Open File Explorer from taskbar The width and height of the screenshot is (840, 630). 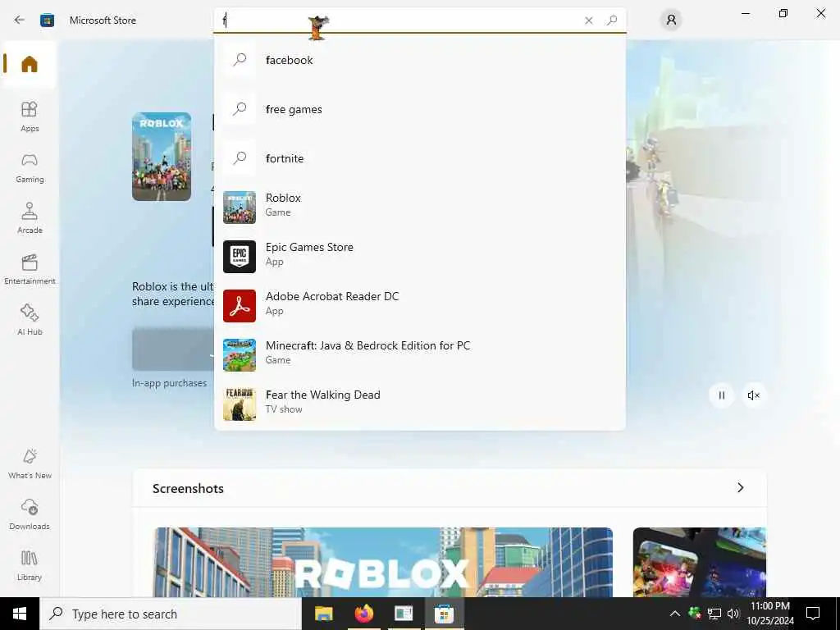click(x=323, y=614)
